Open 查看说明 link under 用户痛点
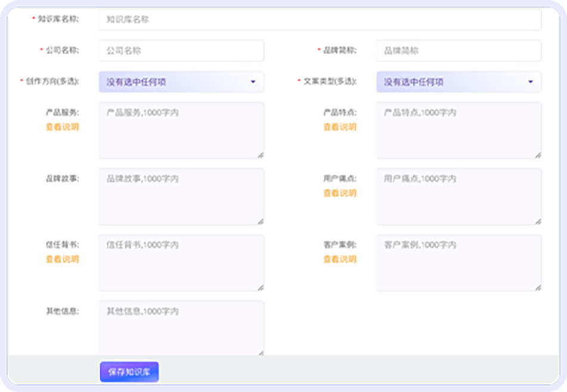Image resolution: width=567 pixels, height=392 pixels. pyautogui.click(x=340, y=193)
